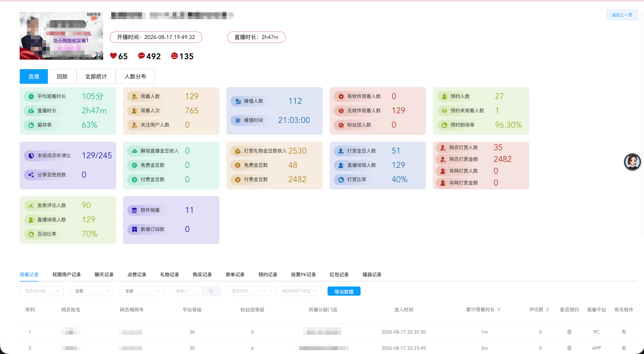Click the 有软件观看人数 gear icon
This screenshot has height=354, width=644.
[341, 96]
